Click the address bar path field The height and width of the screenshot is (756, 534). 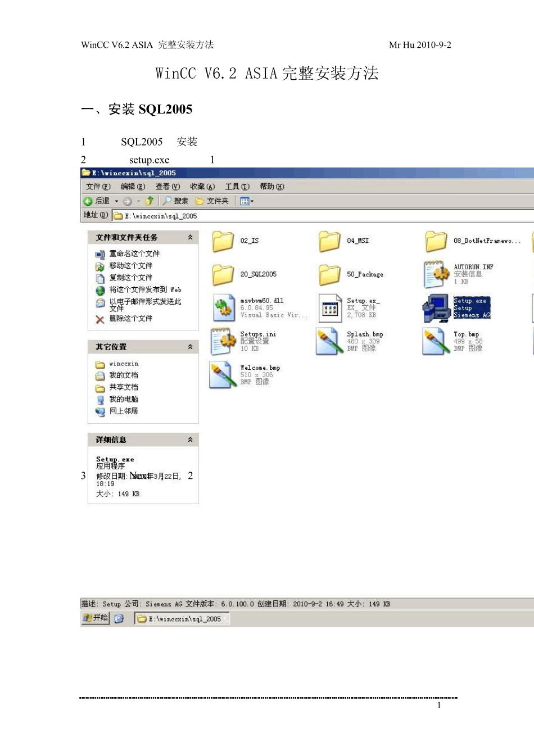(x=323, y=216)
